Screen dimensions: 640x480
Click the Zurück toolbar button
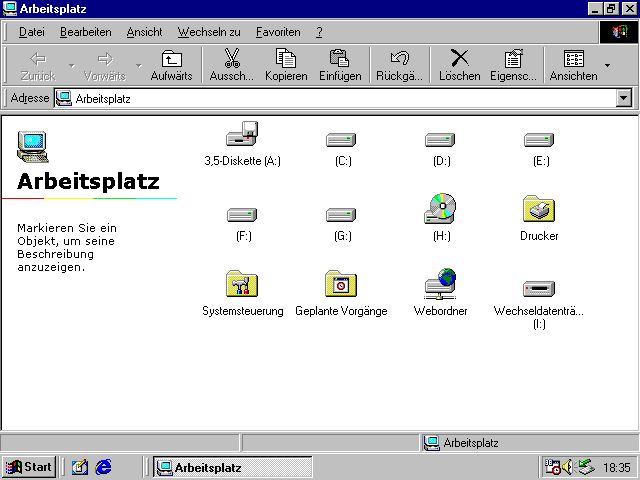38,65
